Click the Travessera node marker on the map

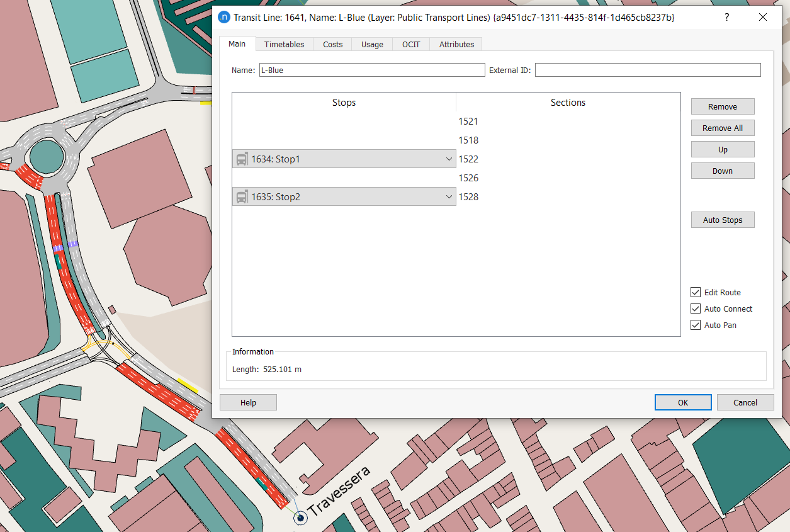tap(300, 517)
